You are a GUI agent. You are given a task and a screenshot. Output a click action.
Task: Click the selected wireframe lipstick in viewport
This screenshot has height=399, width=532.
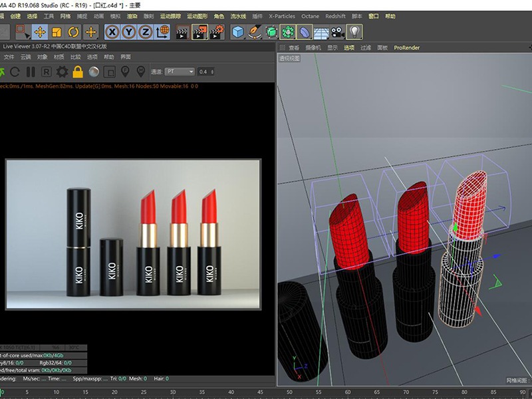462,249
